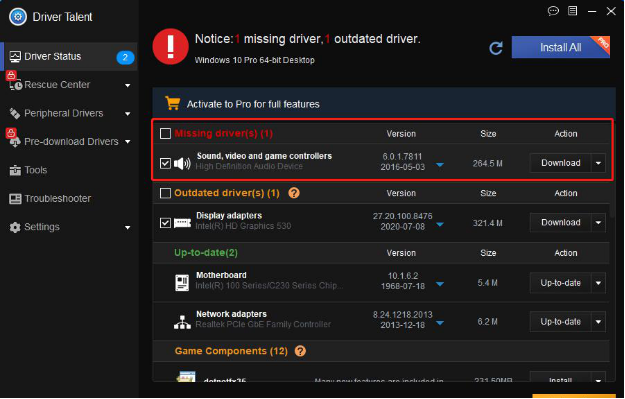
Task: Expand the Pre-download Drivers menu arrow
Action: (x=128, y=142)
